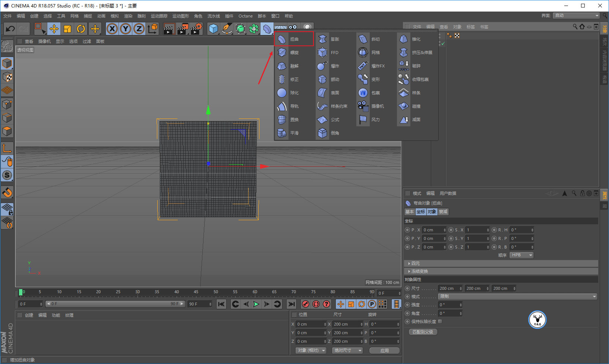Step the 强度 value spinner
The image size is (609, 364).
click(x=461, y=305)
